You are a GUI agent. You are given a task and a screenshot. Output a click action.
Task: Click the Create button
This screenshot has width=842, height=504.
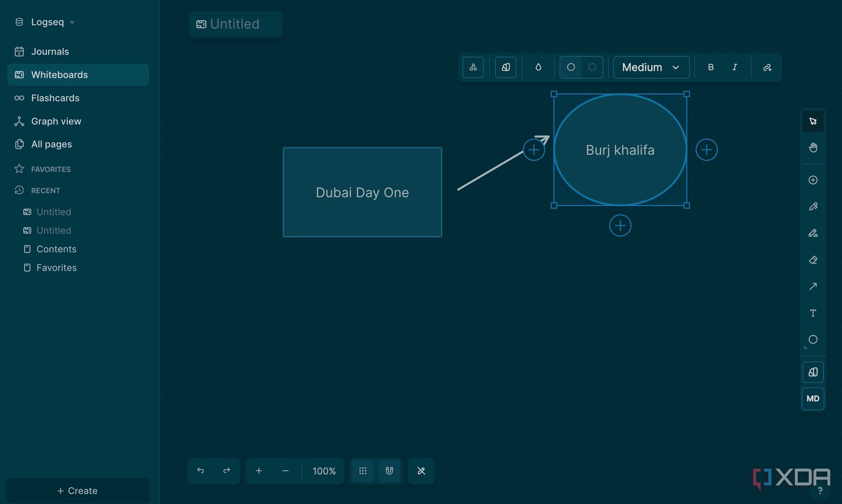tap(78, 491)
